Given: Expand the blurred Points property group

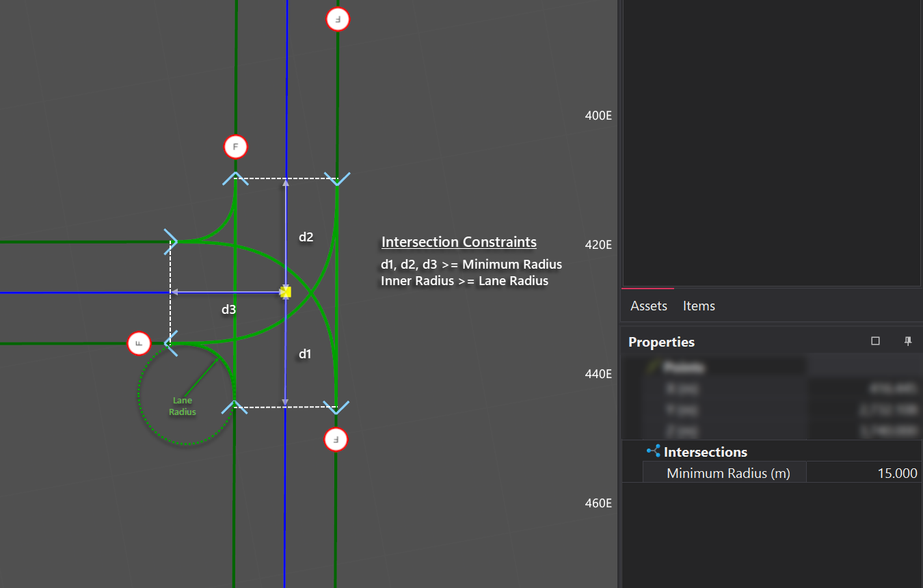Looking at the screenshot, I should click(684, 367).
